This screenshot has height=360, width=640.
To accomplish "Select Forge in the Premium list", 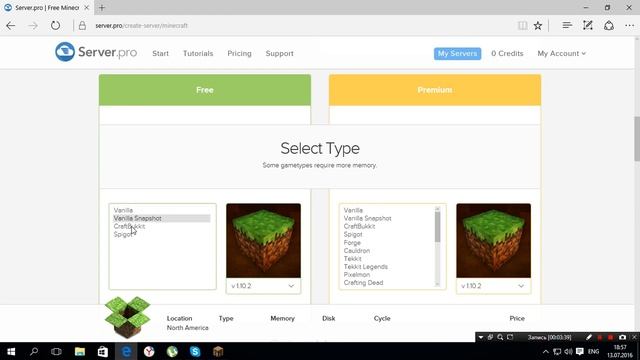I will click(352, 242).
